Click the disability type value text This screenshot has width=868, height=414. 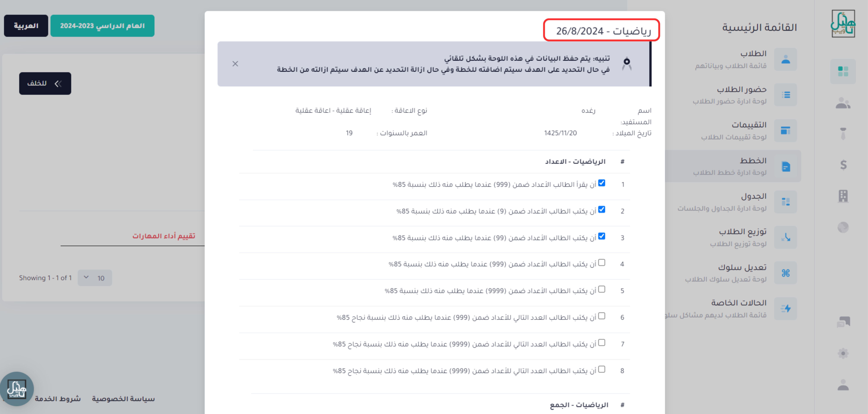coord(333,111)
